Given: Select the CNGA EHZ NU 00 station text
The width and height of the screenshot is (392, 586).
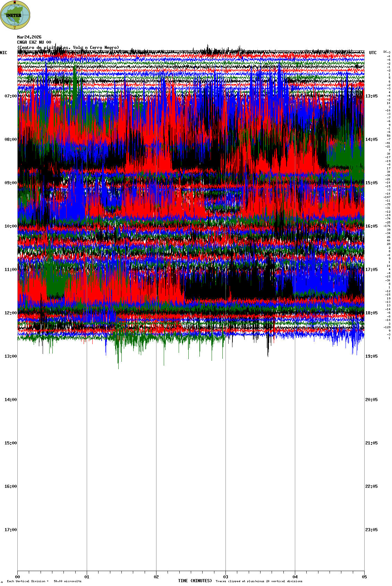Looking at the screenshot, I should [34, 42].
